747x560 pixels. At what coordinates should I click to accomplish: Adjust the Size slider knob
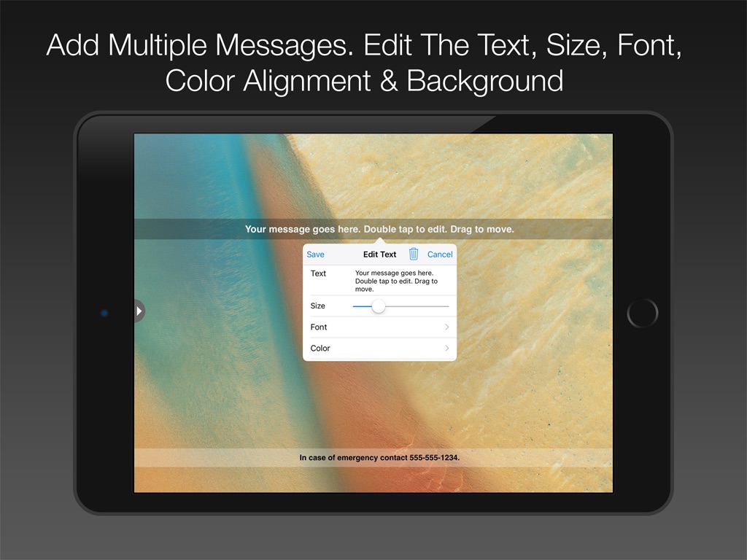click(379, 306)
